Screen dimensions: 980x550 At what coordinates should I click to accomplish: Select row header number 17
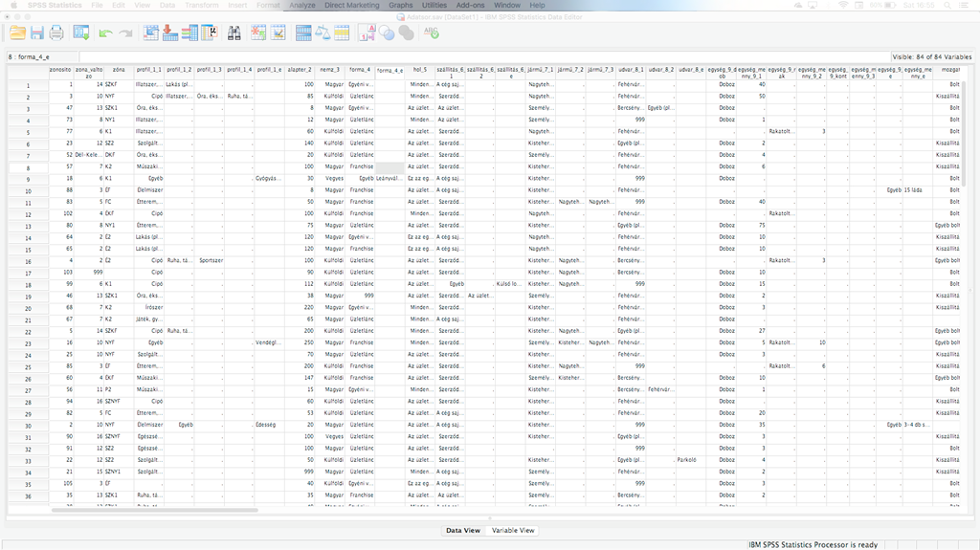click(28, 274)
